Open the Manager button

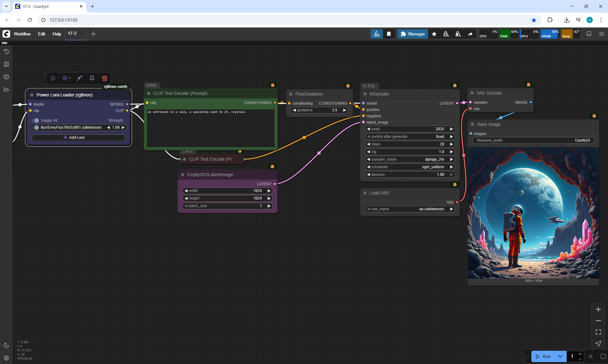tap(413, 34)
